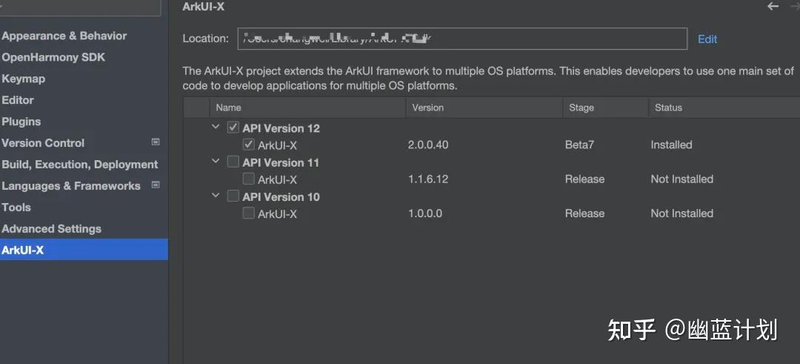Collapse the API Version 11 group
Viewport: 800px width, 364px height.
coord(215,161)
